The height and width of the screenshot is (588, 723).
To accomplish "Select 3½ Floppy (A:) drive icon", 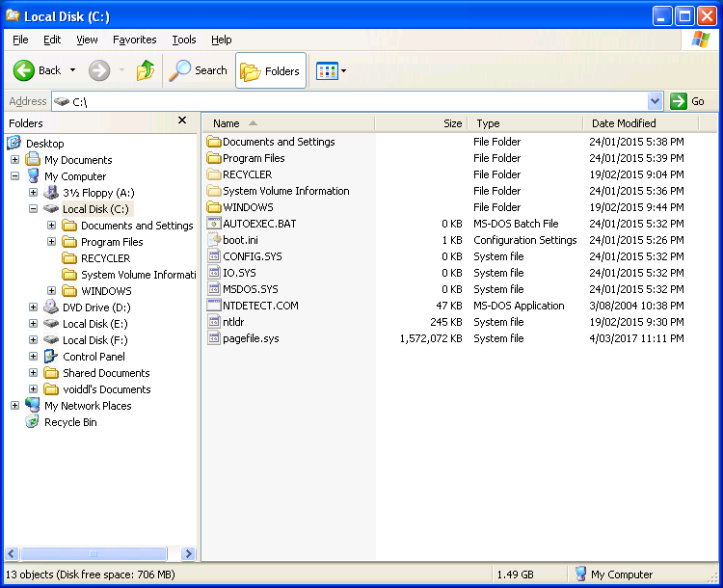I will coord(51,193).
